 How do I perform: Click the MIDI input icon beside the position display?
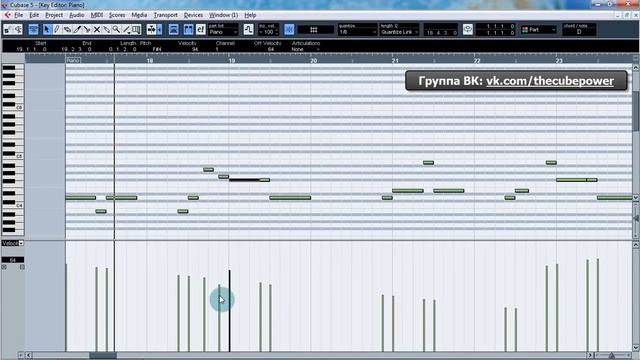468,29
